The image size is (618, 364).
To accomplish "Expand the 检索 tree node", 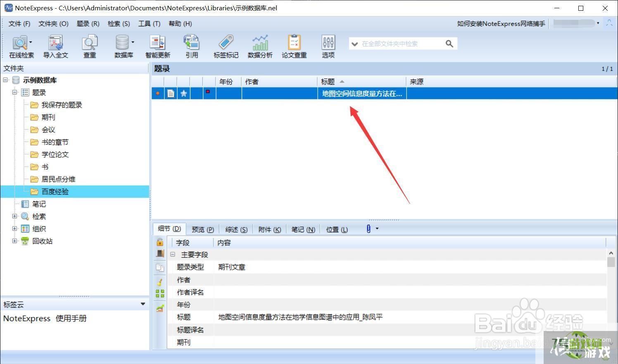I will [14, 216].
